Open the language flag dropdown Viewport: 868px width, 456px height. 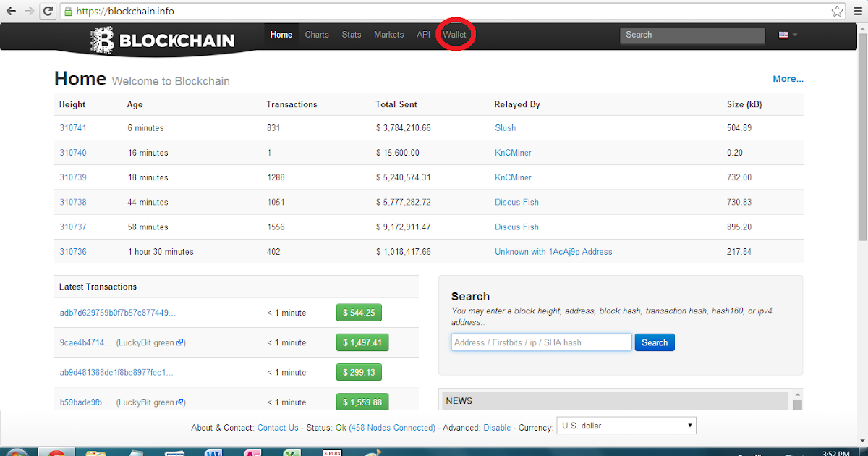(x=788, y=35)
